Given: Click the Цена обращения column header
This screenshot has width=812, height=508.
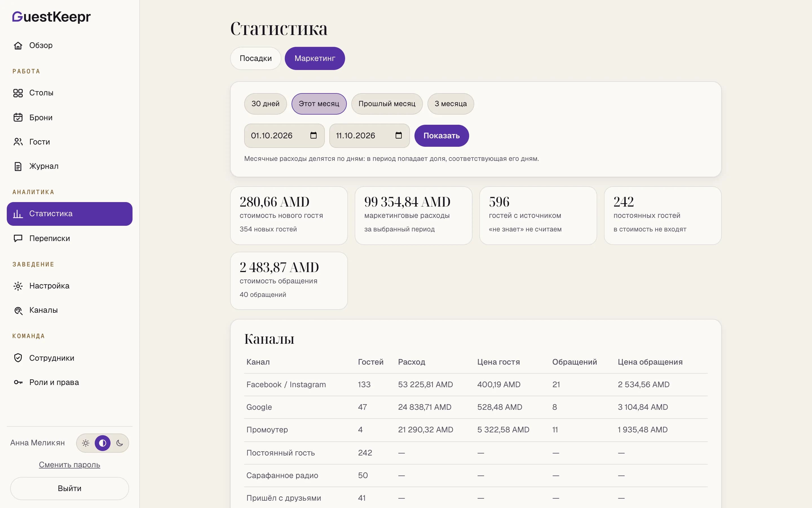Looking at the screenshot, I should tap(650, 362).
